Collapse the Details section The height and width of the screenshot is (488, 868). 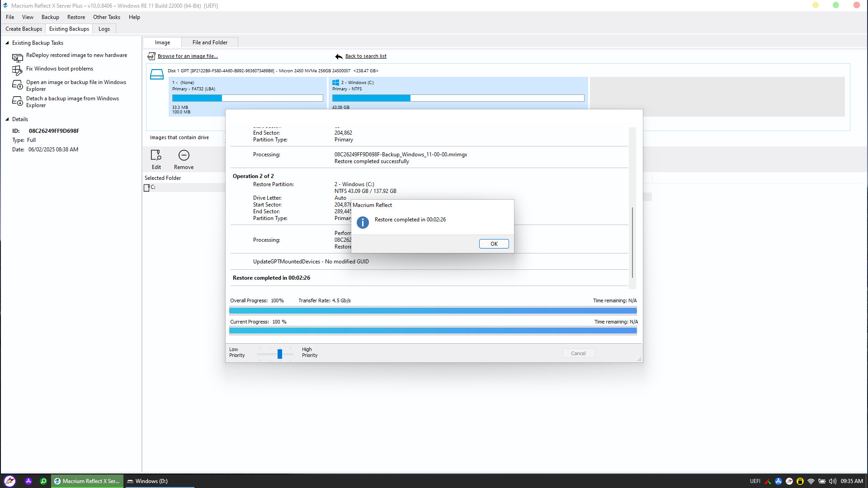click(7, 119)
